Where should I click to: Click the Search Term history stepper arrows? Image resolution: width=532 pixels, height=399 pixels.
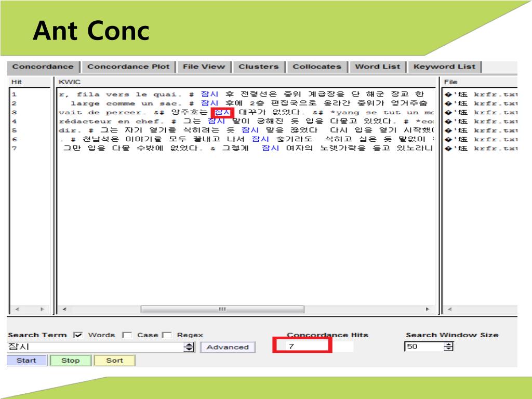pyautogui.click(x=189, y=347)
